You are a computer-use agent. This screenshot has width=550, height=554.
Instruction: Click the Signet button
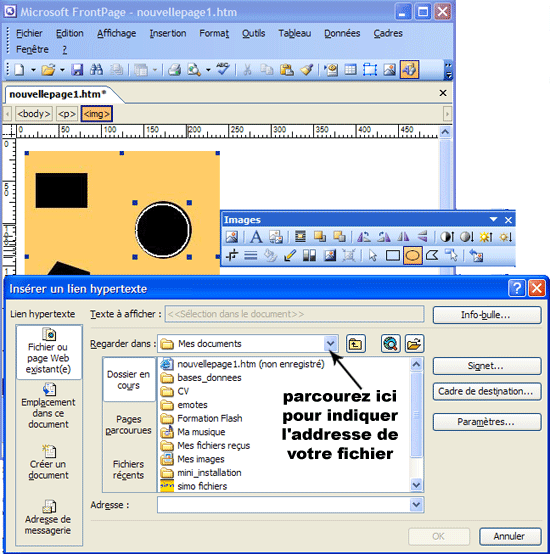487,366
